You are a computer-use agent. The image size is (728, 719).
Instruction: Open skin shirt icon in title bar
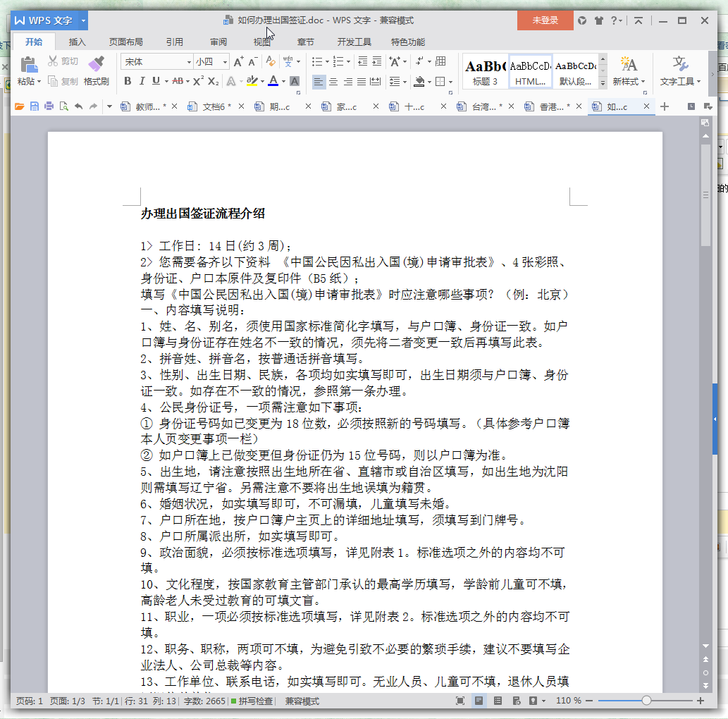pyautogui.click(x=599, y=20)
